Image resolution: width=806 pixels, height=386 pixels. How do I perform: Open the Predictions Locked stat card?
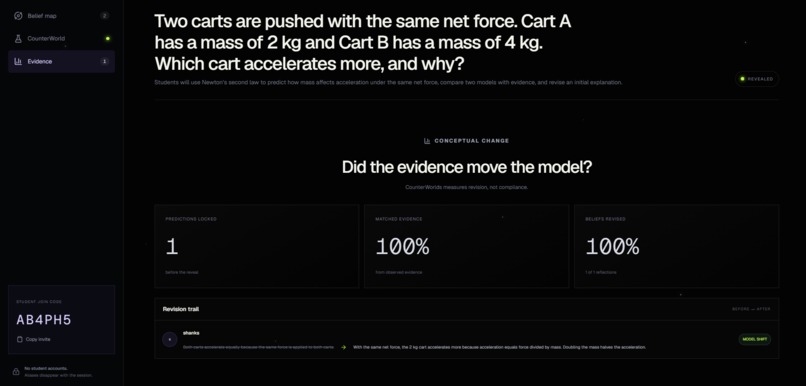click(x=257, y=246)
